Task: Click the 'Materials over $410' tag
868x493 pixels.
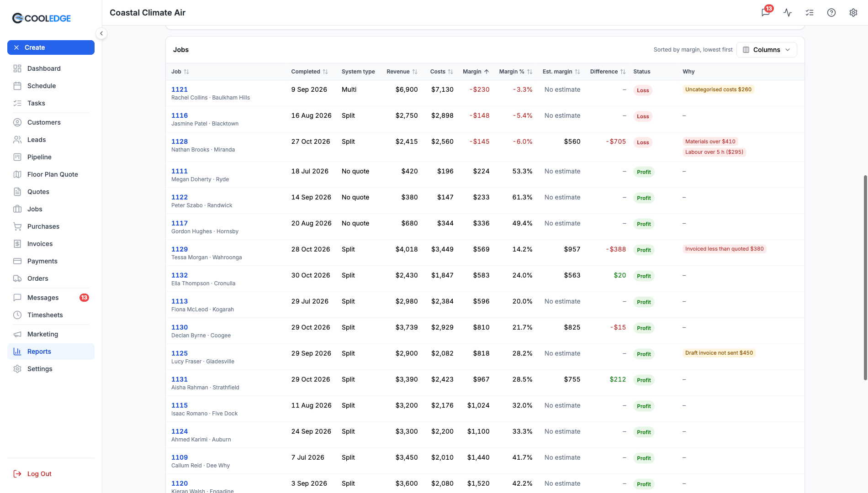Action: click(710, 142)
